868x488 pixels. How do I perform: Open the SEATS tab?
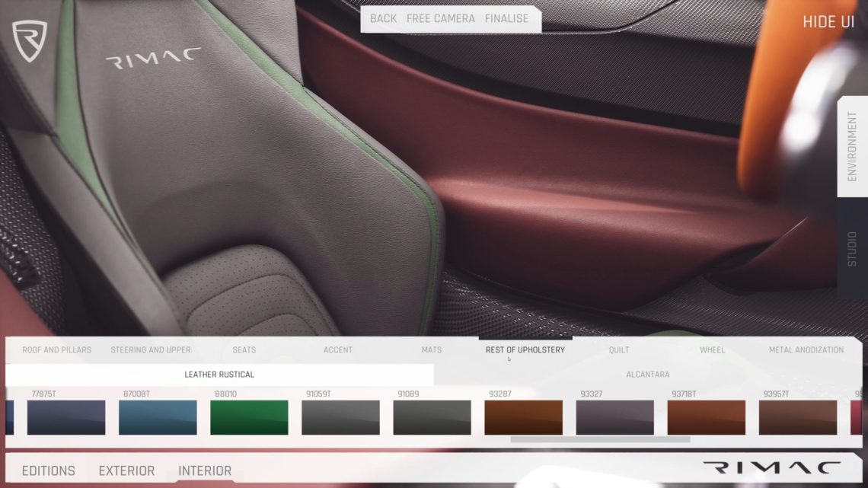tap(244, 349)
